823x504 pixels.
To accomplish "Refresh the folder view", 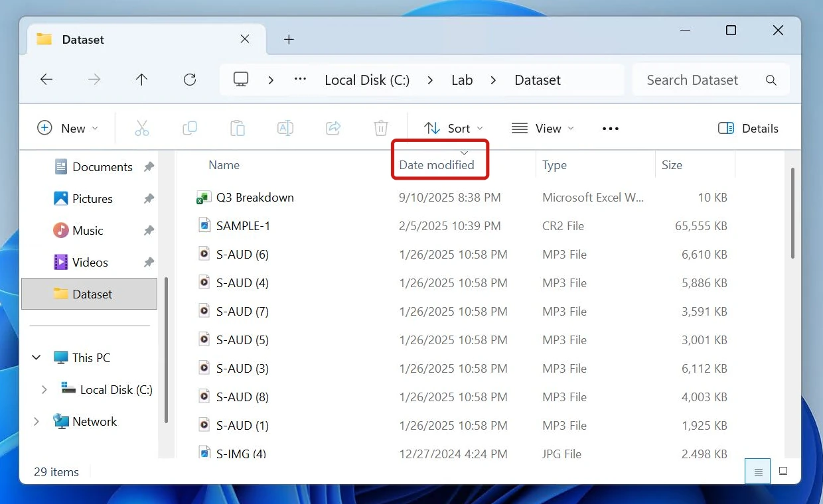I will point(190,80).
